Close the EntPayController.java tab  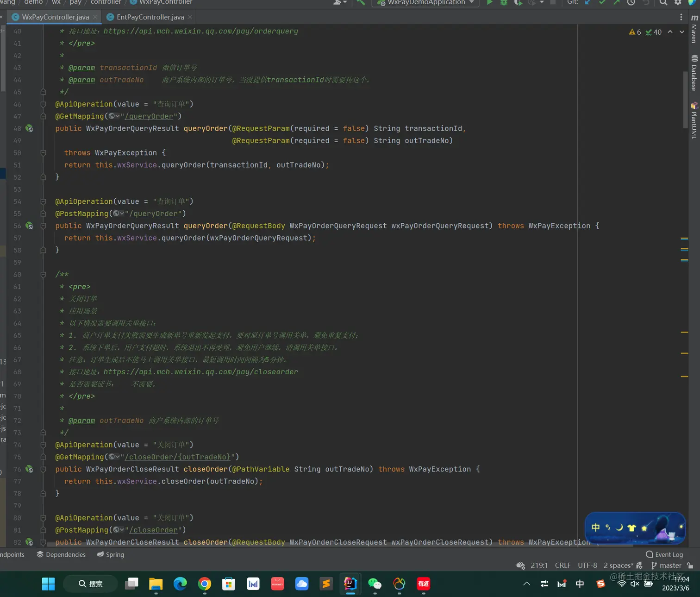coord(189,17)
